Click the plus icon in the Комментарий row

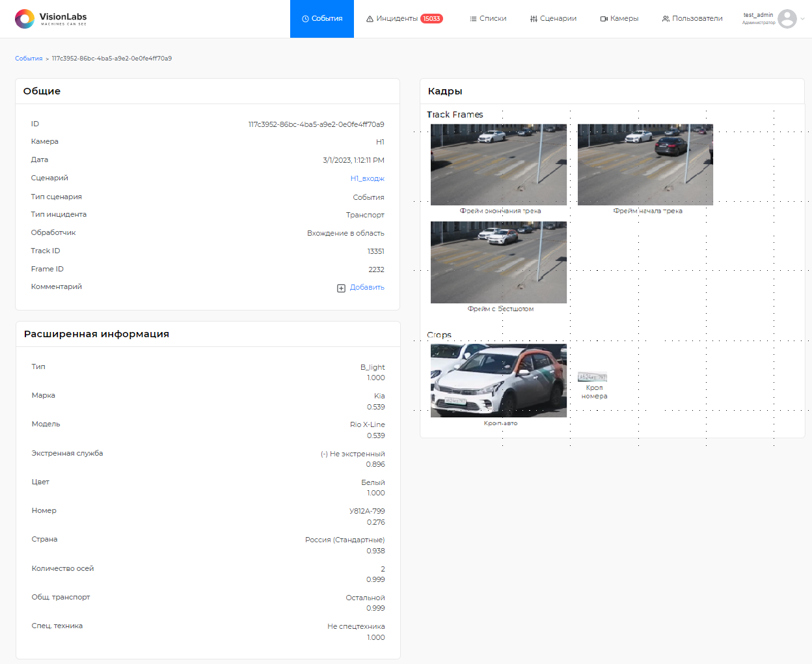(341, 288)
